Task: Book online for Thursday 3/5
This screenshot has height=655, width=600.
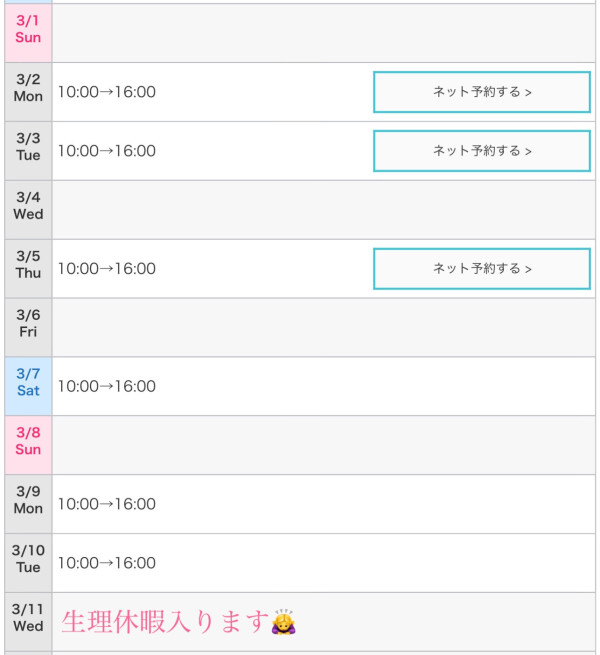Action: [x=482, y=269]
